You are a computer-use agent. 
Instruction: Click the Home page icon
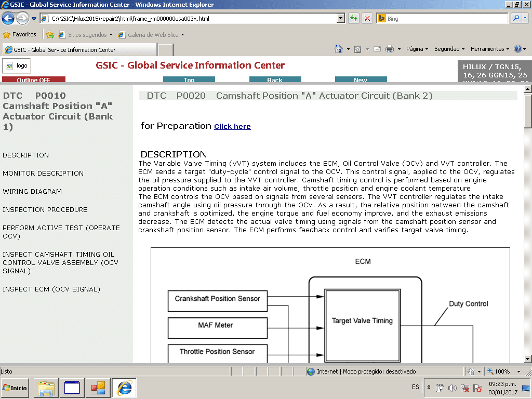pos(339,49)
